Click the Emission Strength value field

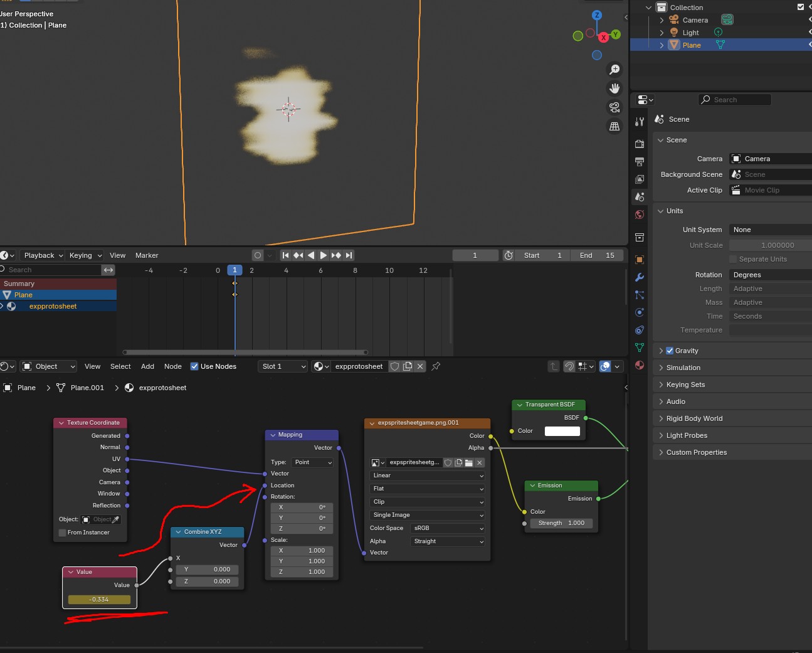[x=561, y=523]
